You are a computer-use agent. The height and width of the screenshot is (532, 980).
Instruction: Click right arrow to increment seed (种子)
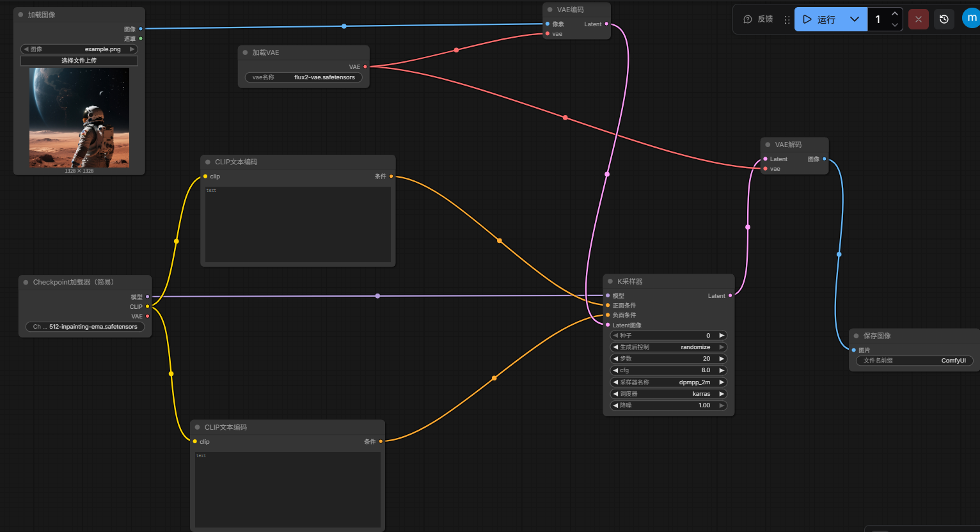722,336
